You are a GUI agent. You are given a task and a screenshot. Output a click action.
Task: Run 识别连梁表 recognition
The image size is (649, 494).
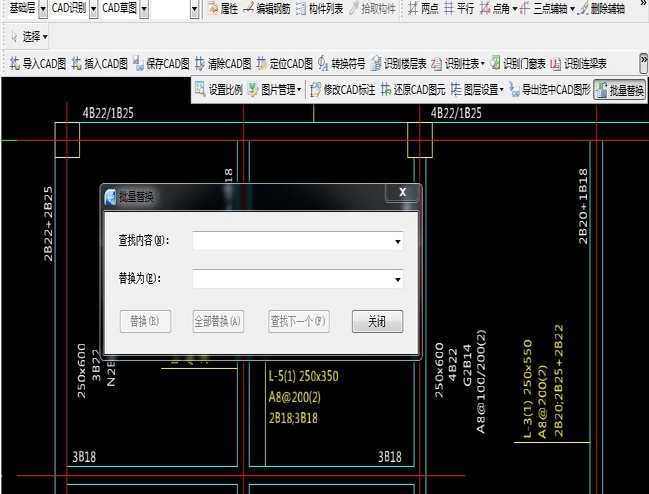(579, 63)
